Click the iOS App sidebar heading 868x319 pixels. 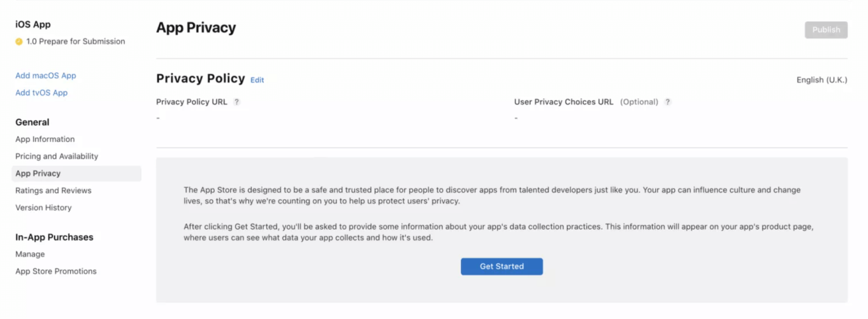[33, 25]
